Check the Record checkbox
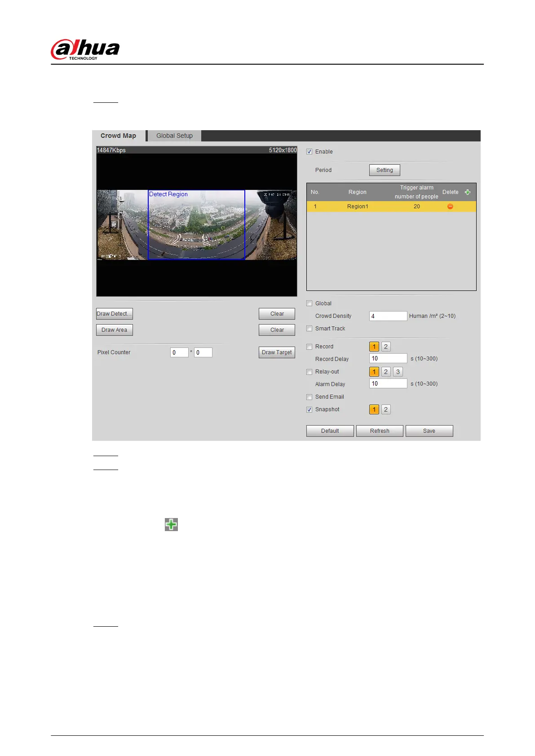Viewport: 535px width, 756px height. pyautogui.click(x=309, y=347)
